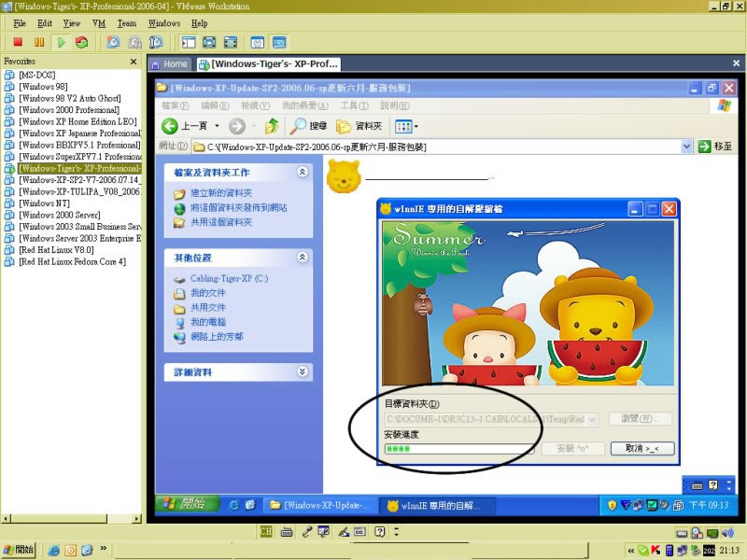Click the 取消 cancel button in installer

pyautogui.click(x=642, y=449)
